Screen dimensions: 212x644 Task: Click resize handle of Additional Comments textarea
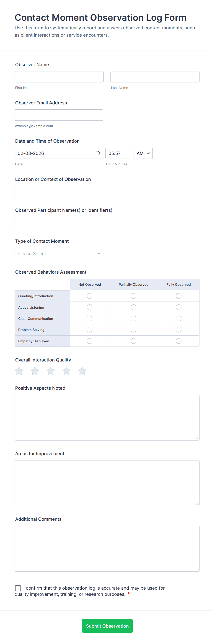(x=197, y=569)
